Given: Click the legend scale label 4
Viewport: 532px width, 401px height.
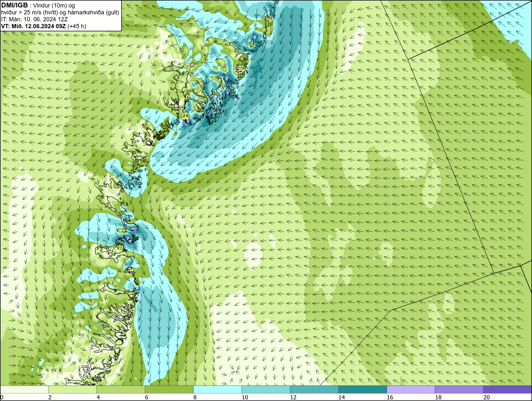Looking at the screenshot, I should coord(98,397).
